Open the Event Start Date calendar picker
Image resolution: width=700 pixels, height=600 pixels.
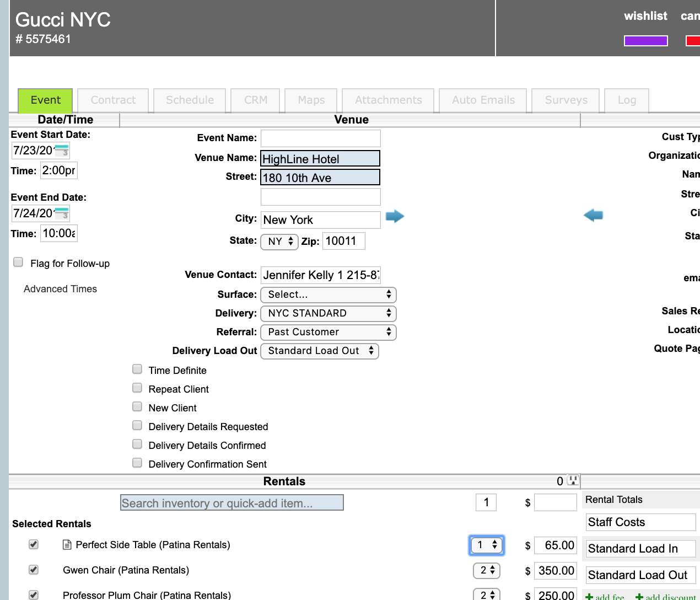coord(62,151)
